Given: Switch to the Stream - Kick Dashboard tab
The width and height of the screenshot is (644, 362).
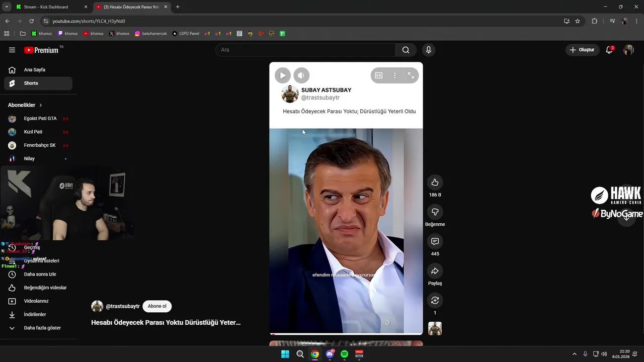Looking at the screenshot, I should point(52,7).
